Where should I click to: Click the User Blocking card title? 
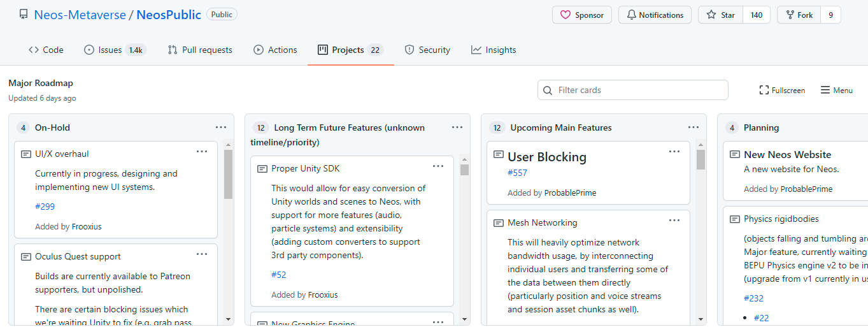(x=547, y=157)
